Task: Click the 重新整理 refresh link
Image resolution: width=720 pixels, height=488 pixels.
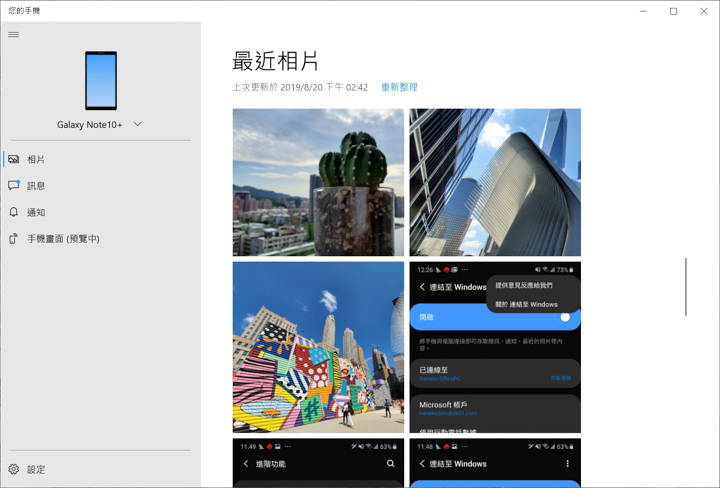Action: (399, 87)
